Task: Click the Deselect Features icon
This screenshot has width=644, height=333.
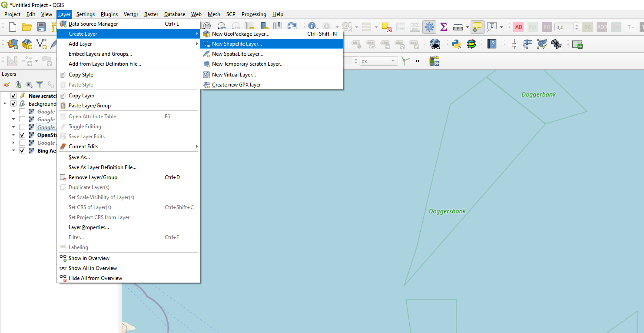Action: click(387, 27)
